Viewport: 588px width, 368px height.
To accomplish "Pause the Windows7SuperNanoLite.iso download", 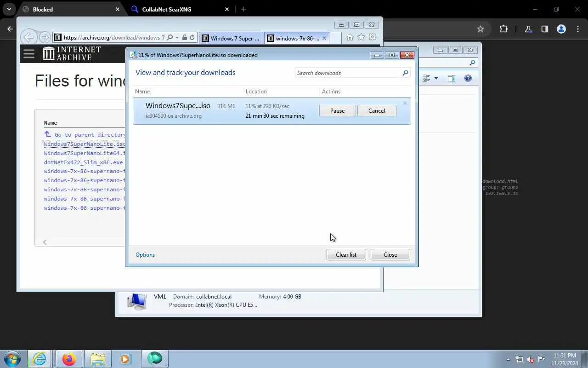I will coord(337,111).
